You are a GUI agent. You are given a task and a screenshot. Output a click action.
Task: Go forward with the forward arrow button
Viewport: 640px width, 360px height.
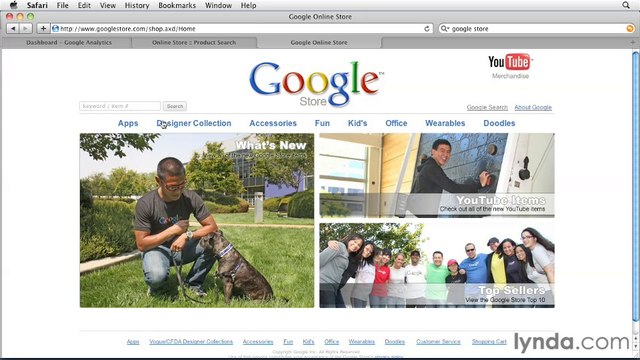pyautogui.click(x=25, y=29)
